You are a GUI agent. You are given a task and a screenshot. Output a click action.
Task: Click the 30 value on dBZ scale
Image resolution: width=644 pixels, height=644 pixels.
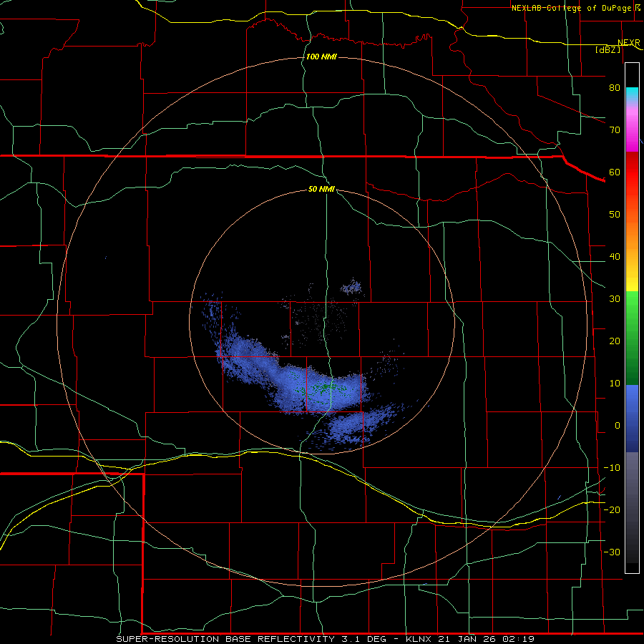coord(615,299)
